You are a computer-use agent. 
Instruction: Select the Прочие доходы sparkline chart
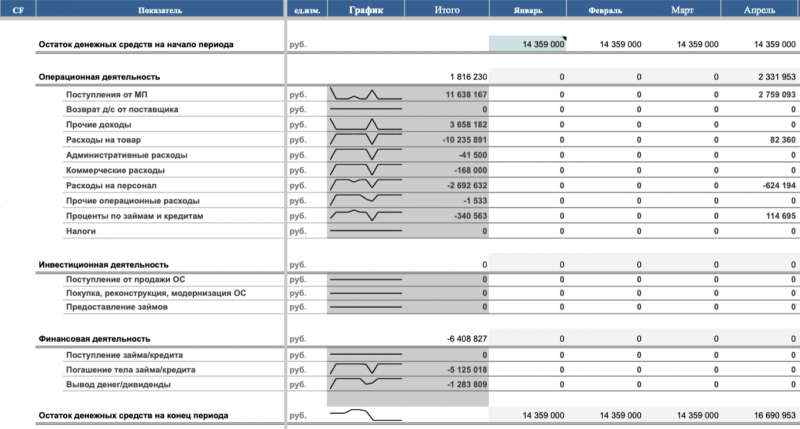pos(366,124)
